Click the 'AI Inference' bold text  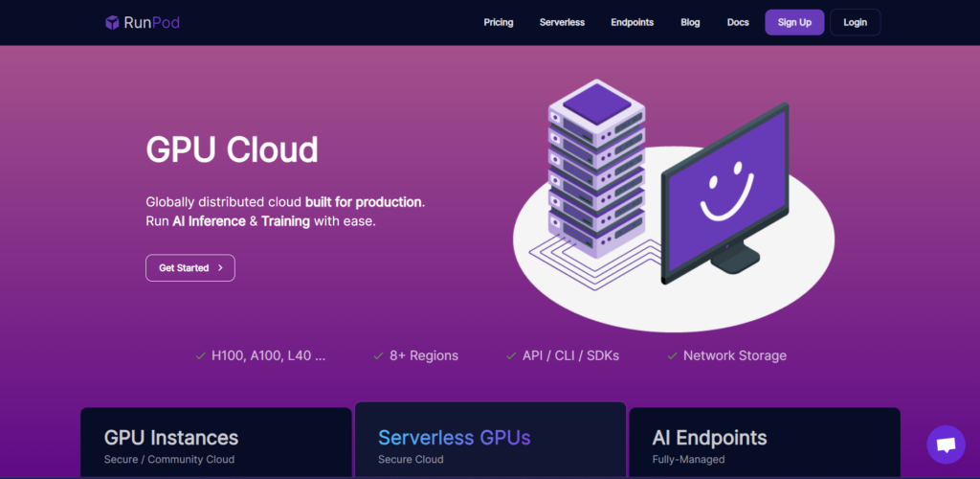click(209, 221)
